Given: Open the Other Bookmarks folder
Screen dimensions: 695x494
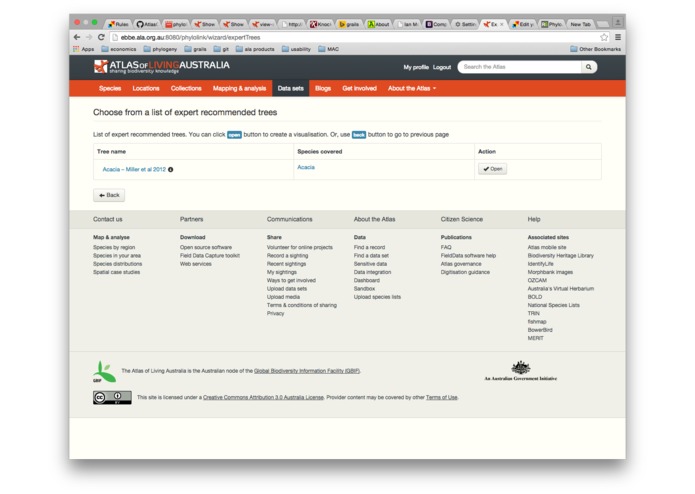Looking at the screenshot, I should coord(595,49).
